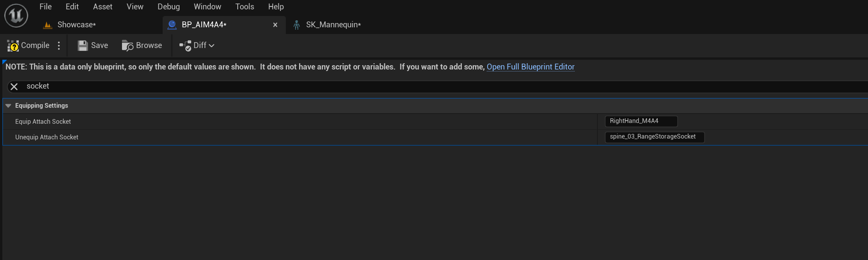
Task: Open compile options three-dot menu
Action: [x=59, y=46]
